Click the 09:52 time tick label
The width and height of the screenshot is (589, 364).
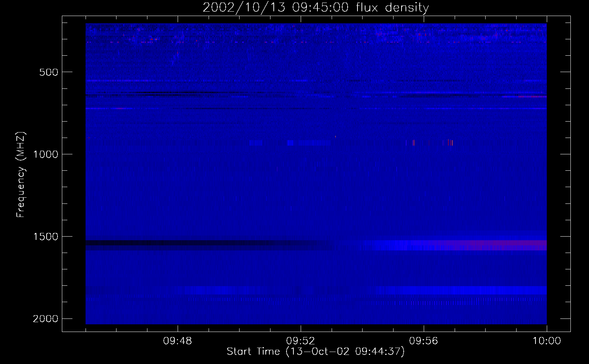[x=301, y=341]
